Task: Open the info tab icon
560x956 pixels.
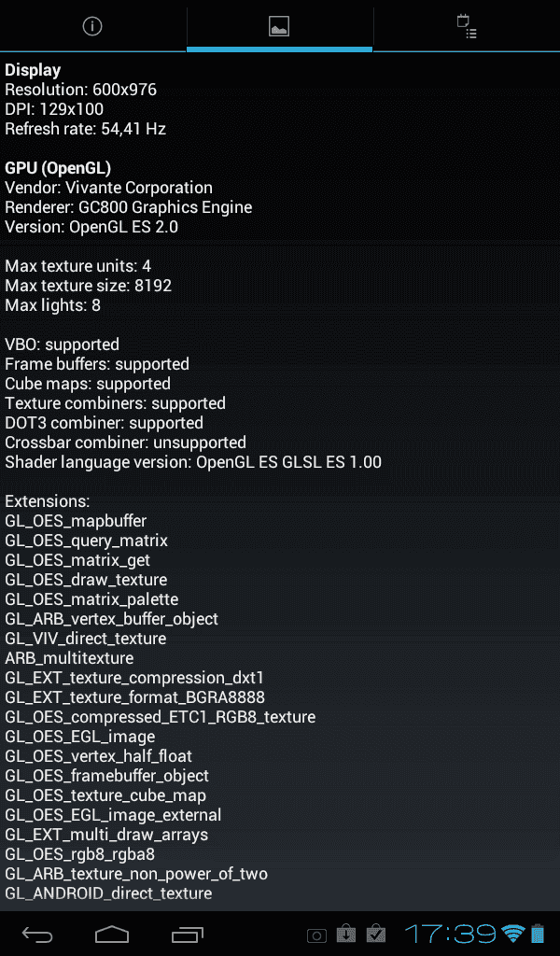Action: click(92, 26)
